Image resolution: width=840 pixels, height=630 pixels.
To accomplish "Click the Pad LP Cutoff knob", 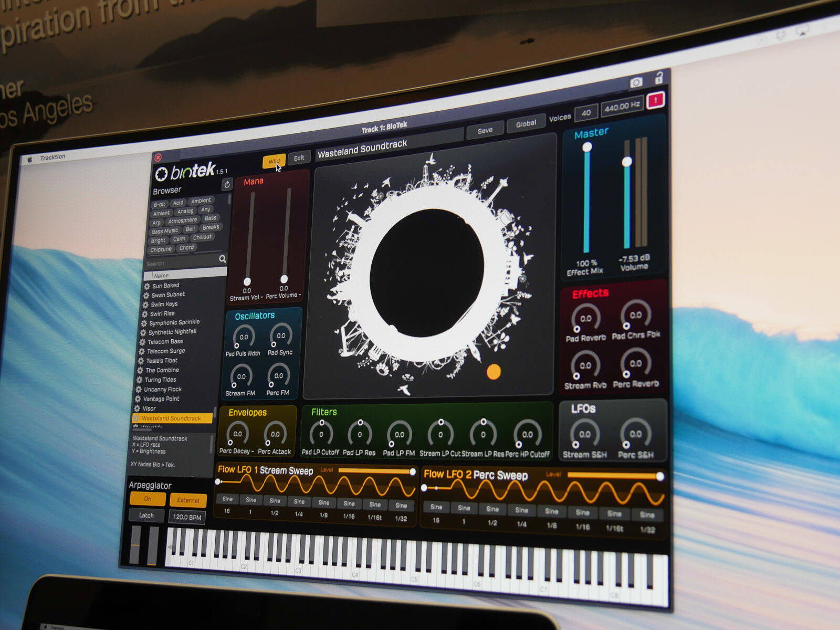I will (321, 434).
